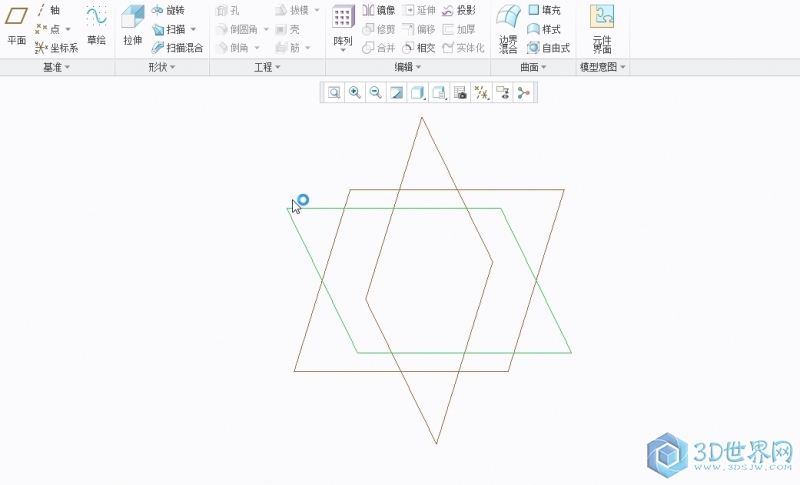The width and height of the screenshot is (800, 485).
Task: Start the 草绘 (Sketch) tool
Action: (x=96, y=25)
